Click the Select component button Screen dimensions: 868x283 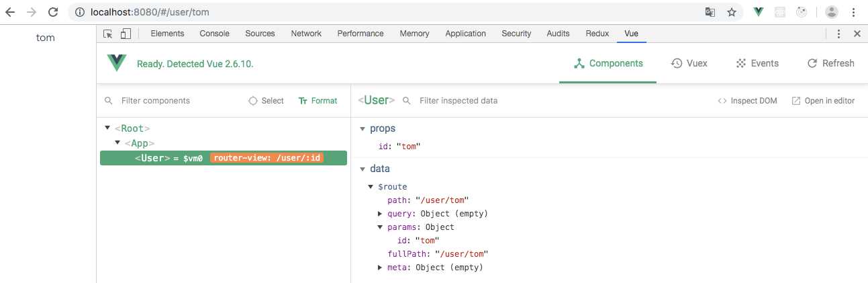266,101
